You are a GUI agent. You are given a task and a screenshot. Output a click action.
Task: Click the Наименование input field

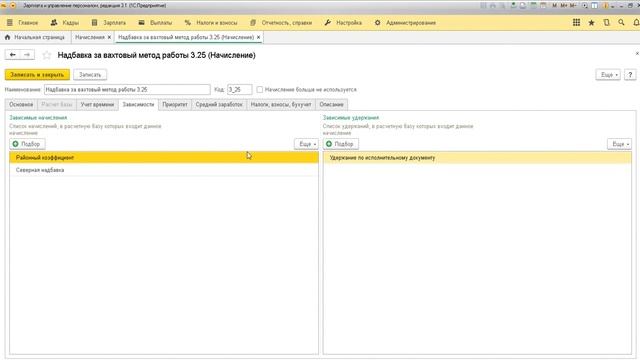127,89
